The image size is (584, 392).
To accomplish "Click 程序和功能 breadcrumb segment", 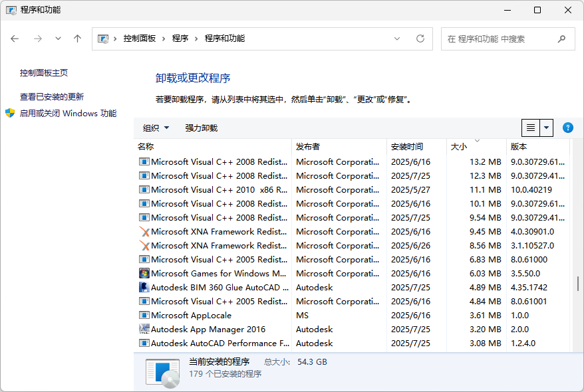I will [225, 39].
